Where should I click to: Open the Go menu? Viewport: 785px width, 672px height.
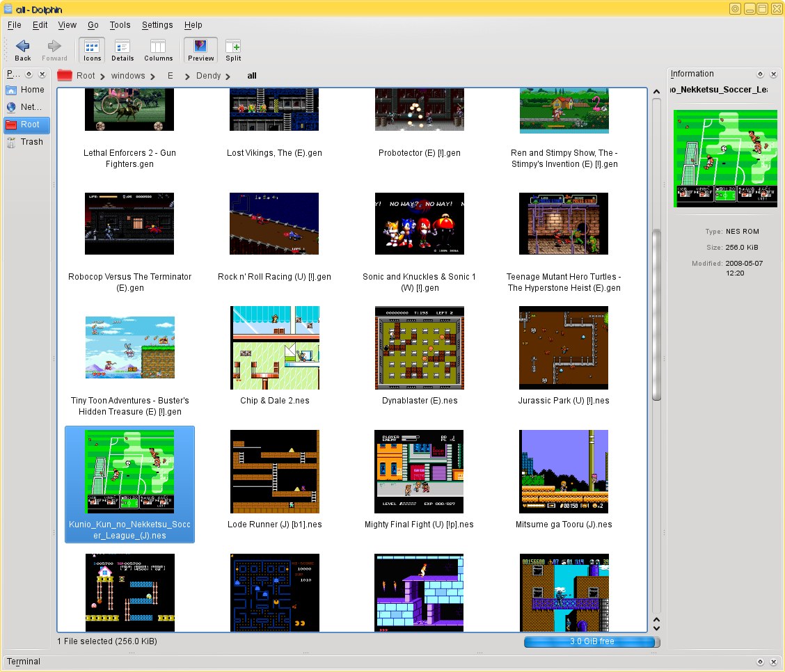click(x=93, y=25)
